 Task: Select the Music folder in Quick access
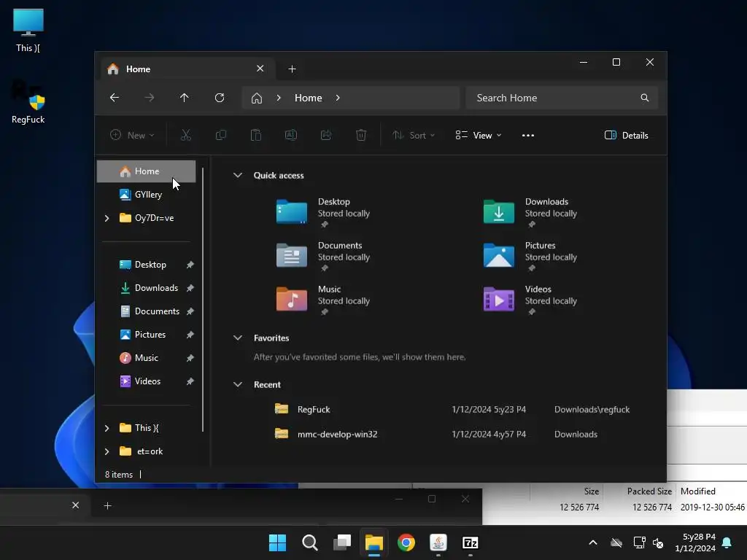point(324,300)
